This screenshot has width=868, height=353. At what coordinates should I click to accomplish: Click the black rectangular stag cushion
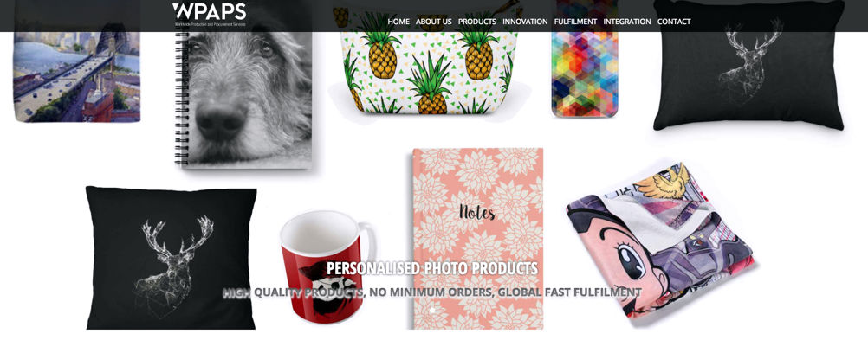pos(748,65)
